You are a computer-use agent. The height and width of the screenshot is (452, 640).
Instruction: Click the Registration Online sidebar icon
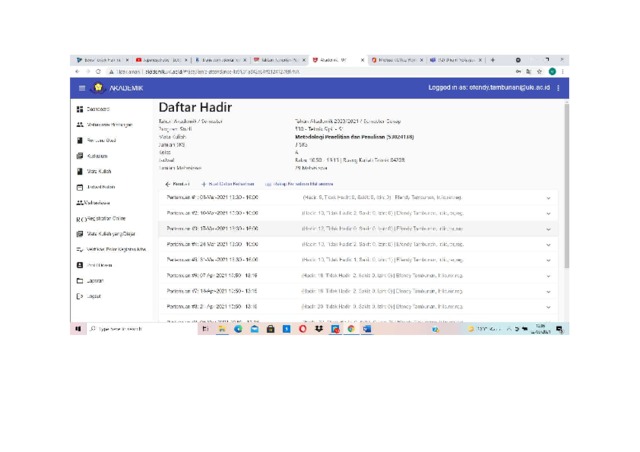point(80,218)
